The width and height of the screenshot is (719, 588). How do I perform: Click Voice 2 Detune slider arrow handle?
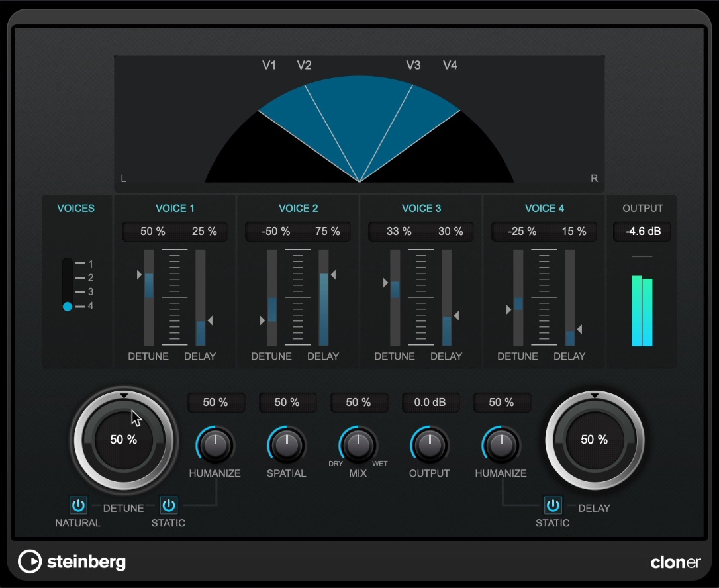[x=262, y=320]
